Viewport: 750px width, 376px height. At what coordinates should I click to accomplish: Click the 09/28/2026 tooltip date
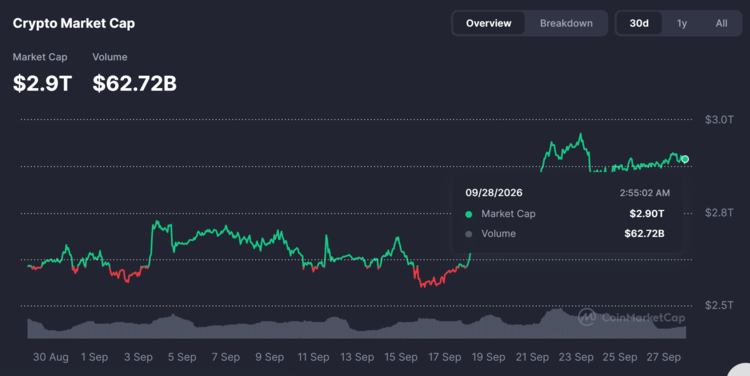(494, 193)
